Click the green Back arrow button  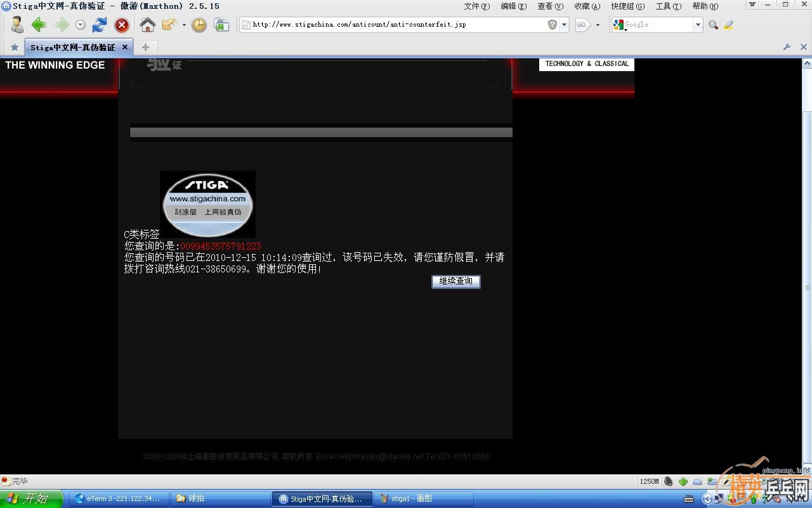pos(39,25)
